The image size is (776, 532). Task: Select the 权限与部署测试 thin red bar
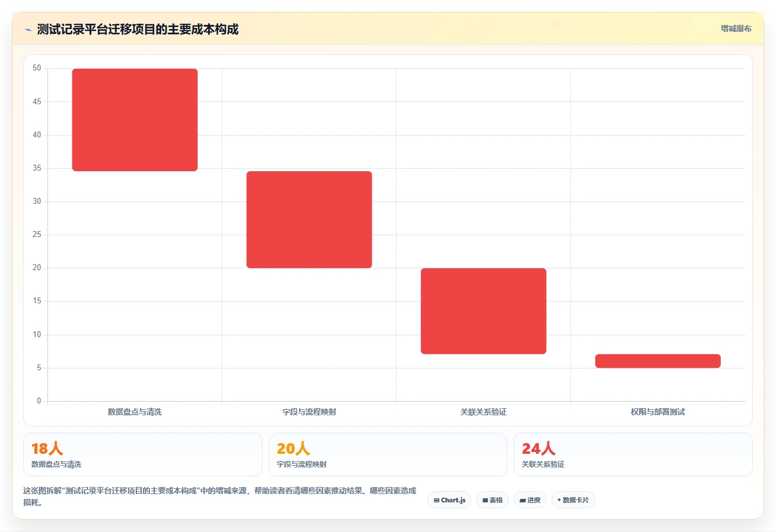(657, 361)
